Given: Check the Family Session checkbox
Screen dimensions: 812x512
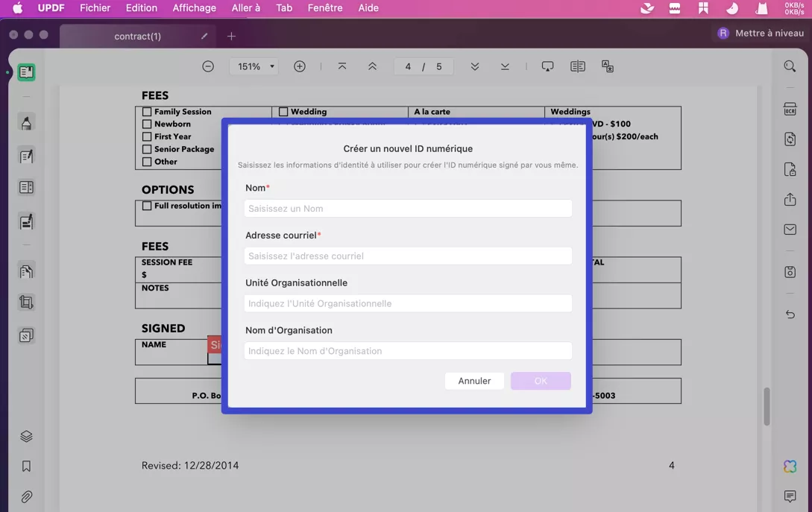Looking at the screenshot, I should [147, 111].
